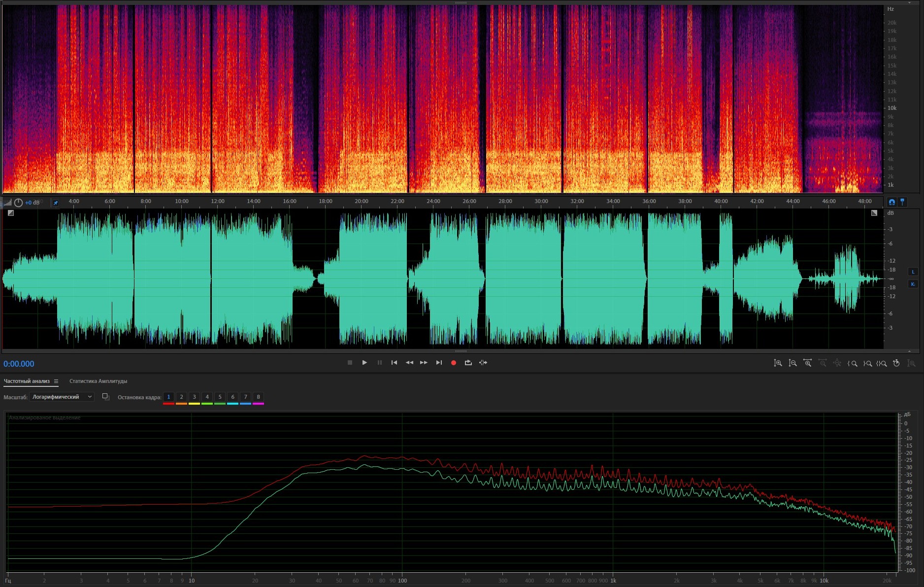Click the 0:00.000 timecode display

19,364
